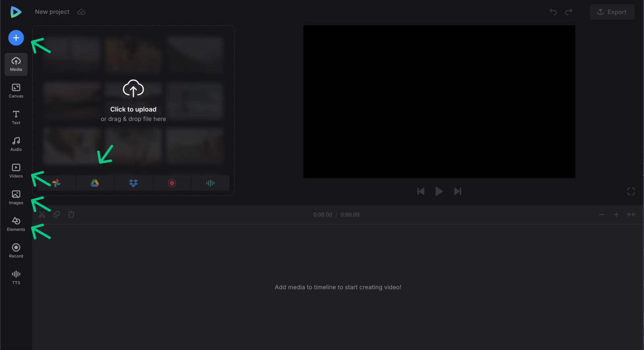Click the app logo at top left
644x350 pixels.
[16, 12]
